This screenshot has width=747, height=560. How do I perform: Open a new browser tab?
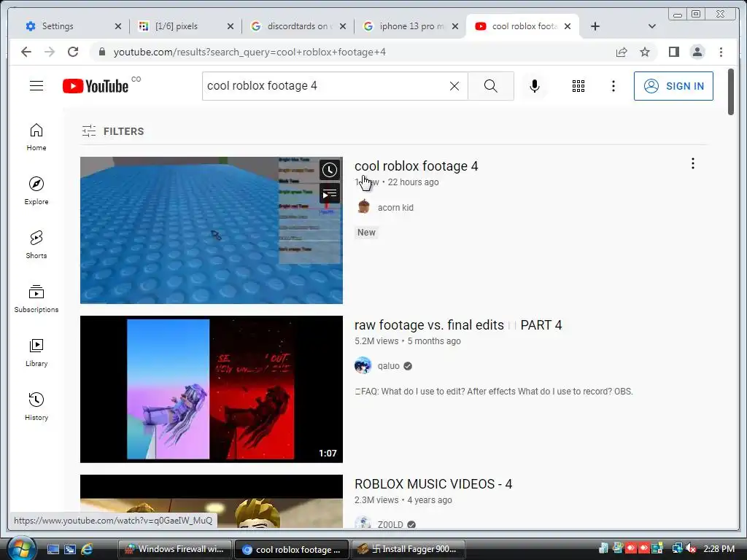[595, 26]
